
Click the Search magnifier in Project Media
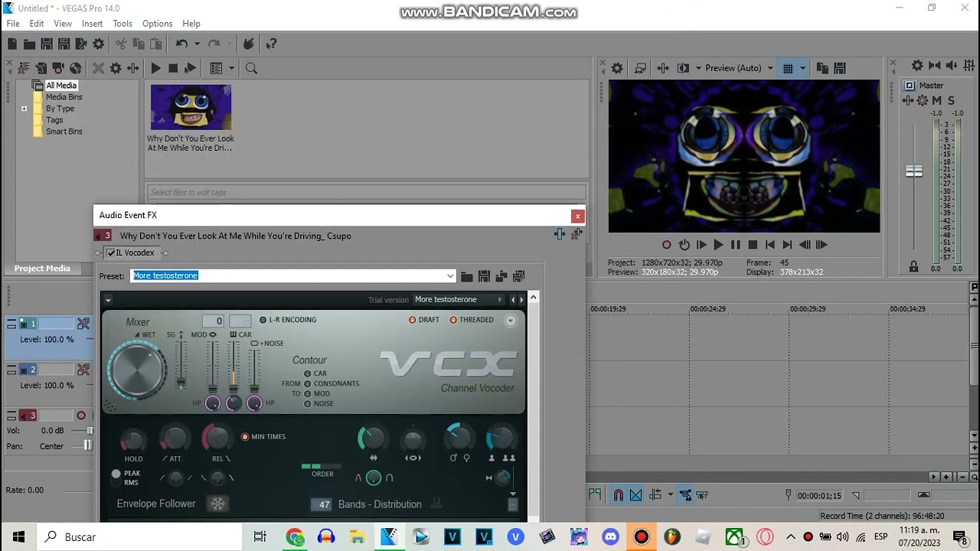(251, 68)
